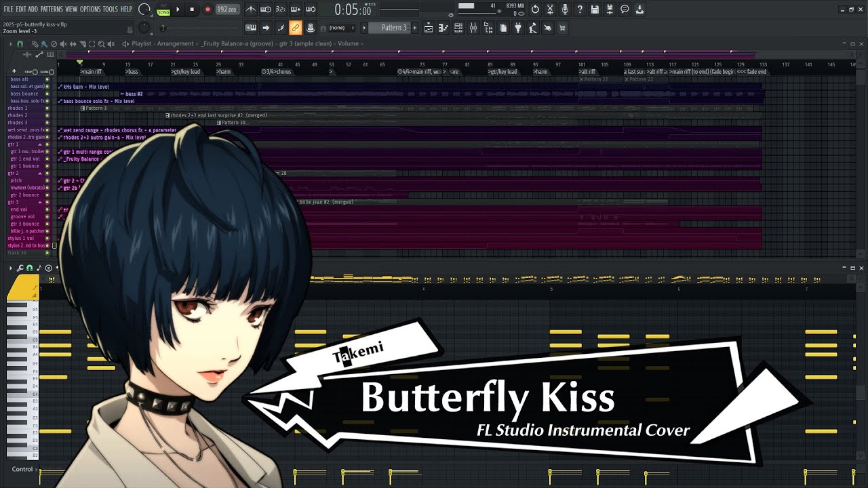
Task: Click the download content tray icon
Action: [x=639, y=9]
